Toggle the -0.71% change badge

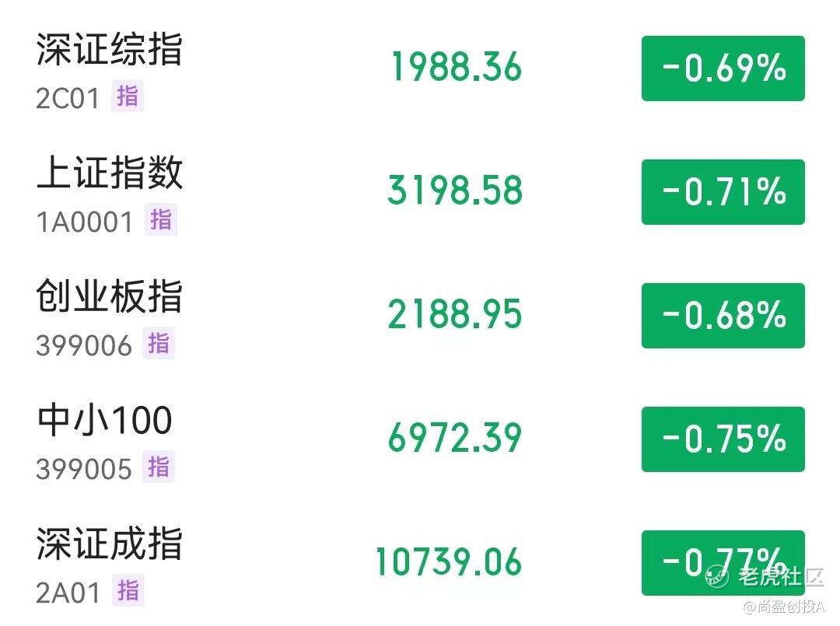click(x=723, y=192)
